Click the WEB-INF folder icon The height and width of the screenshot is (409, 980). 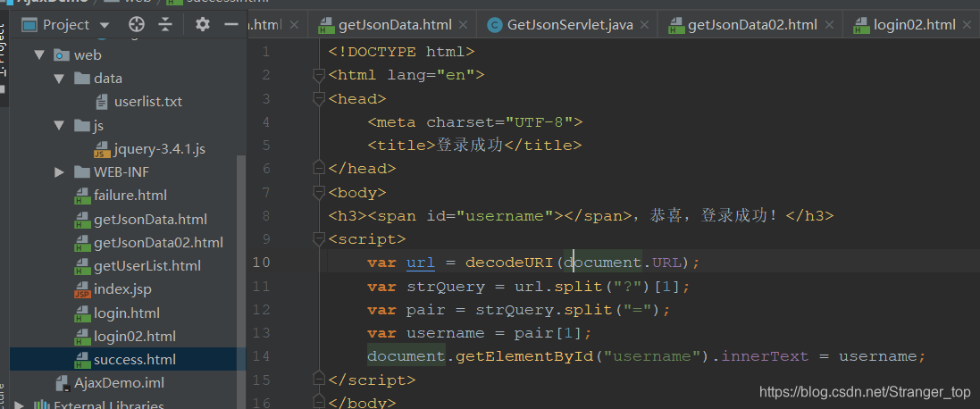click(82, 171)
